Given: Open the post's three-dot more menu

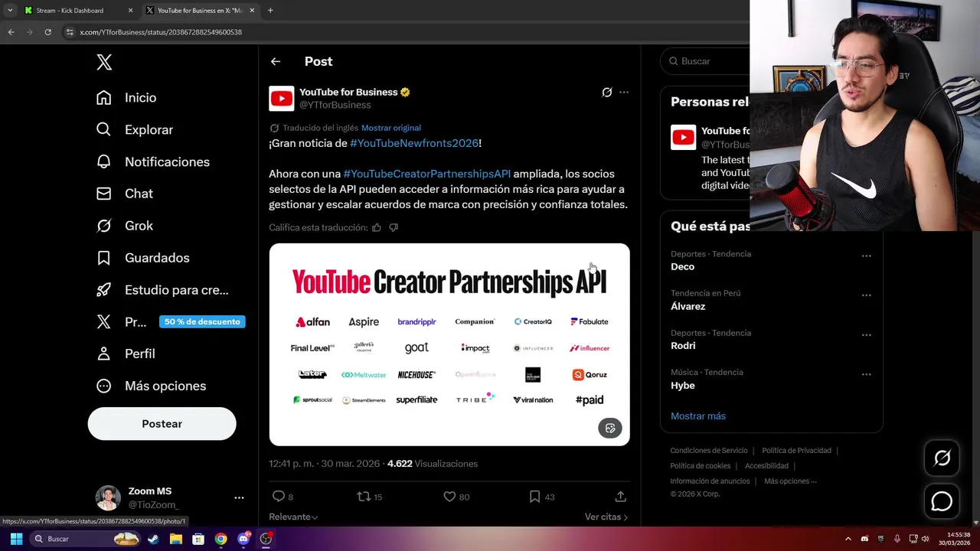Looking at the screenshot, I should (624, 93).
